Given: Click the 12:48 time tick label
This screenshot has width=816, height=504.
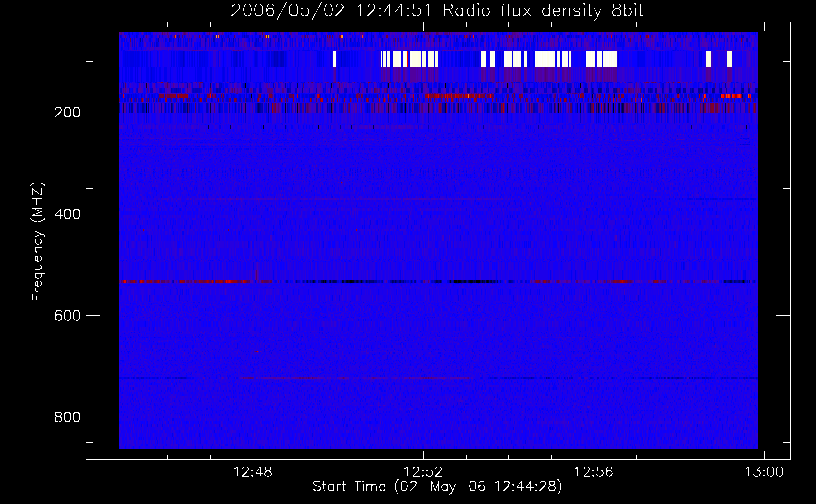Looking at the screenshot, I should [253, 472].
